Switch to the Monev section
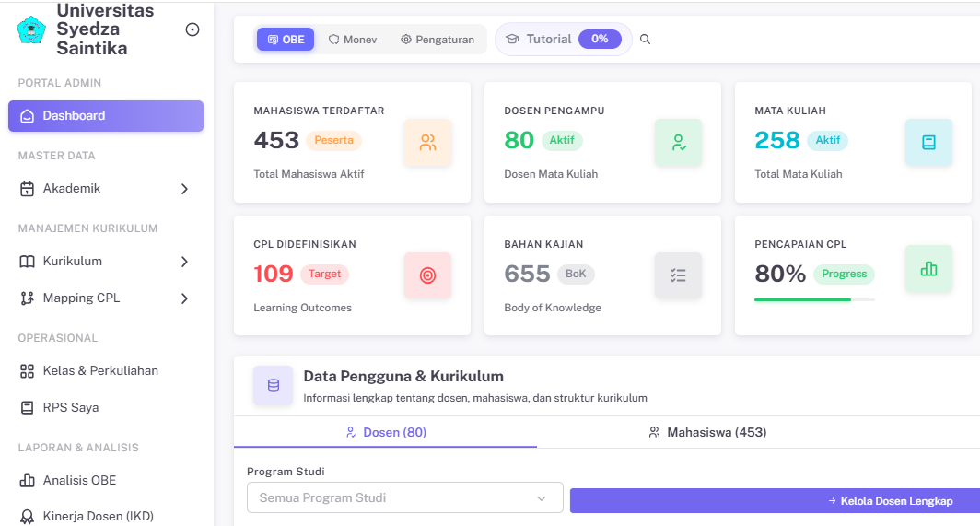Viewport: 980px width, 526px height. point(353,40)
